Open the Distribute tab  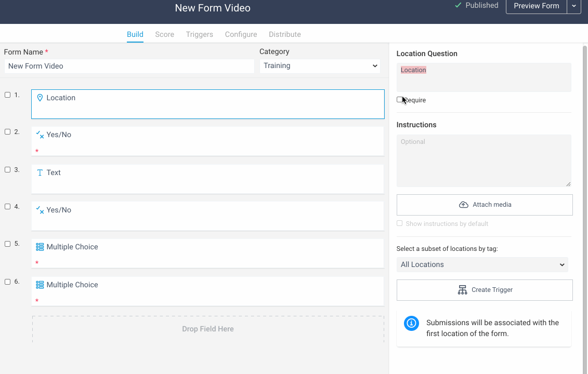tap(284, 34)
